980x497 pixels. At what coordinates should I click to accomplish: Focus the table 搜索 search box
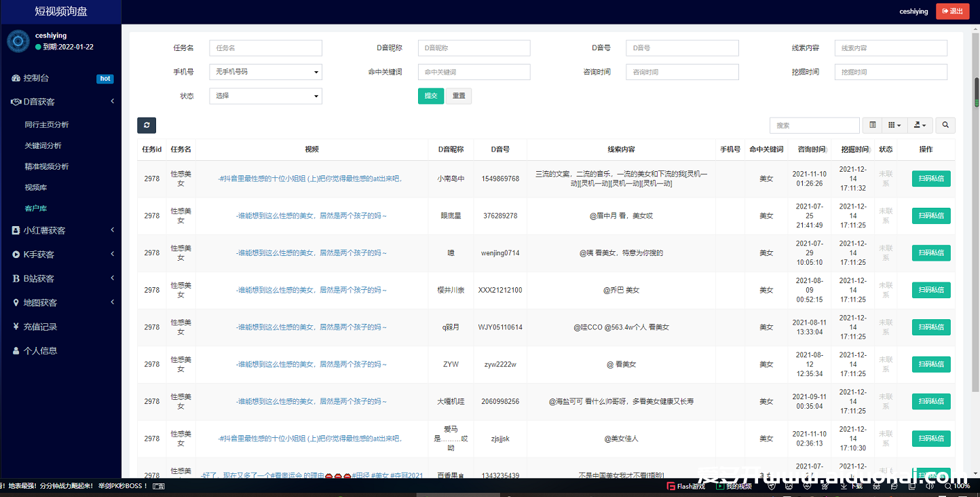814,125
